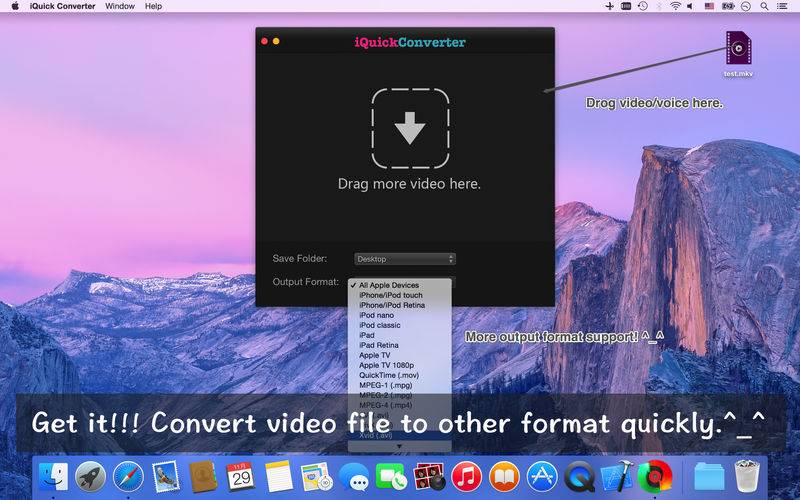Open Xcode hammer icon in Dock
Viewport: 800px width, 500px height.
tap(617, 477)
